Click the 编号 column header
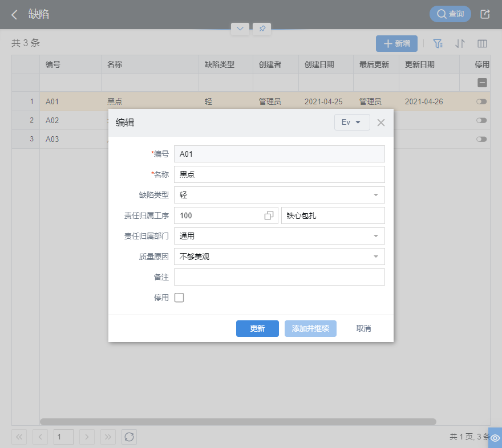 pos(70,64)
